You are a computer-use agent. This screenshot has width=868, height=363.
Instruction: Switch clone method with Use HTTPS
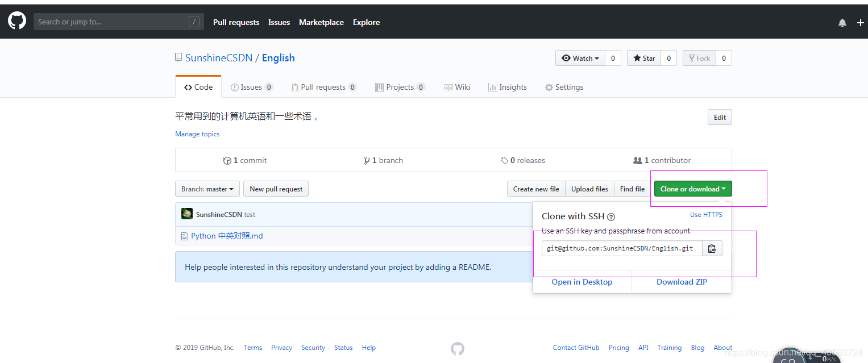click(x=706, y=215)
